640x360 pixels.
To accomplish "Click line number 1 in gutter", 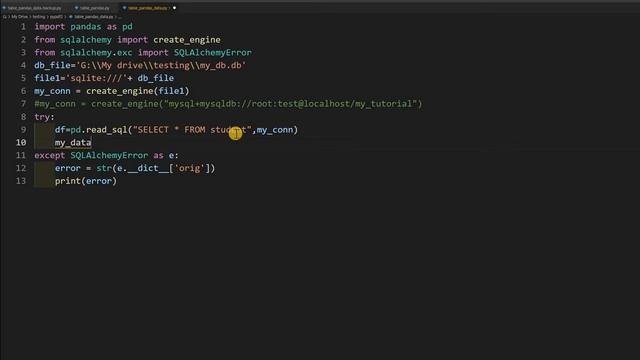I will tap(23, 27).
